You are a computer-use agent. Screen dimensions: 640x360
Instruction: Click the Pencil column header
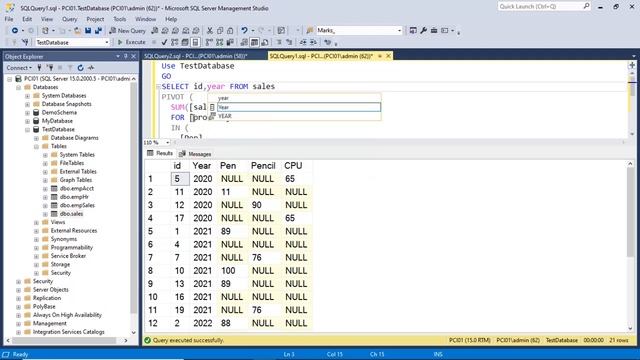[x=263, y=166]
